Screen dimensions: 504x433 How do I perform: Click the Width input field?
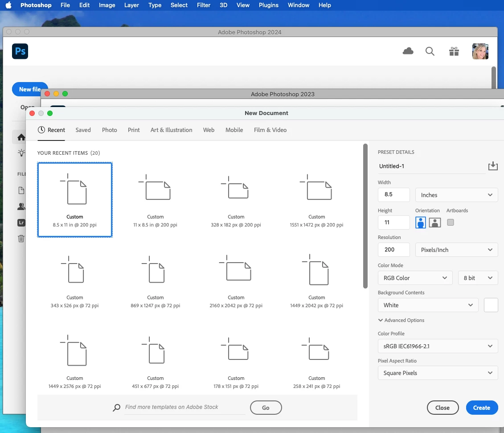coord(394,194)
